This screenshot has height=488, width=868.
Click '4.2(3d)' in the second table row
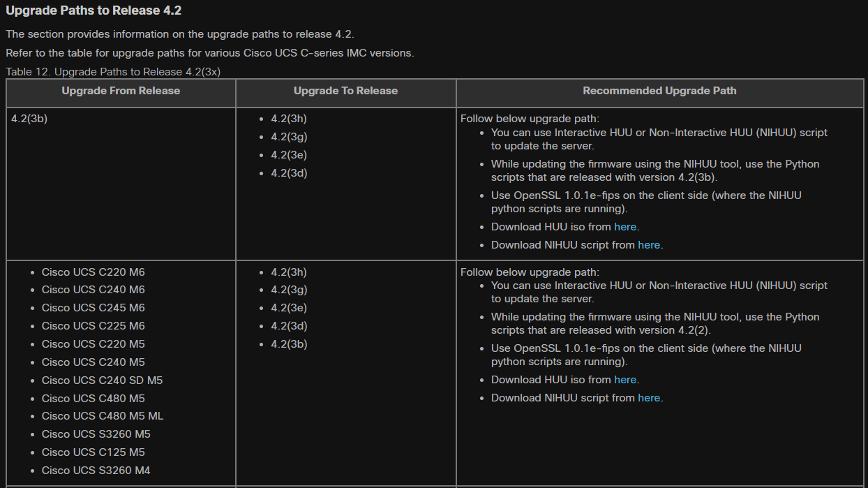(x=289, y=326)
